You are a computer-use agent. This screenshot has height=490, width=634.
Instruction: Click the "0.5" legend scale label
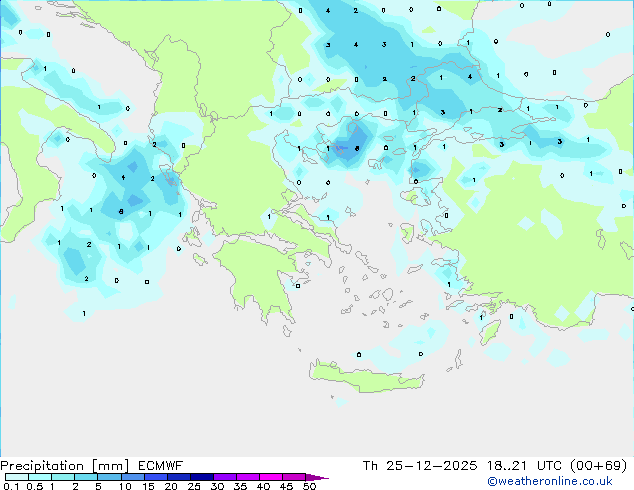(35, 486)
